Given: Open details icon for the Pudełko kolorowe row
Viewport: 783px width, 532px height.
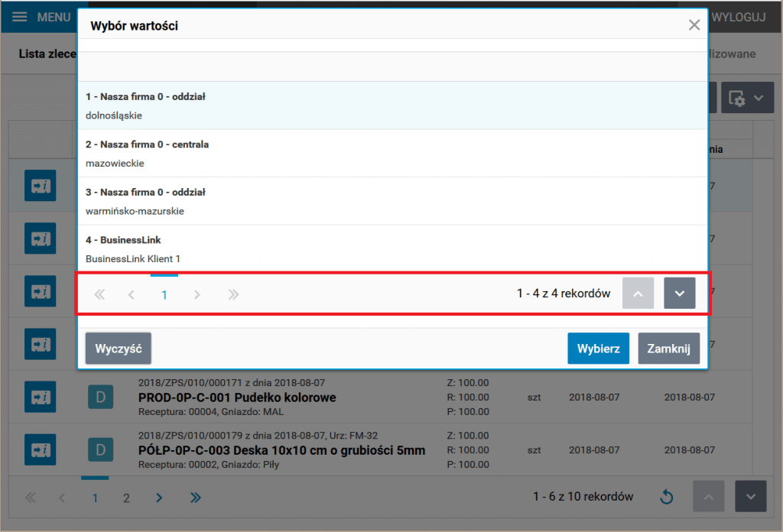Looking at the screenshot, I should coord(41,397).
